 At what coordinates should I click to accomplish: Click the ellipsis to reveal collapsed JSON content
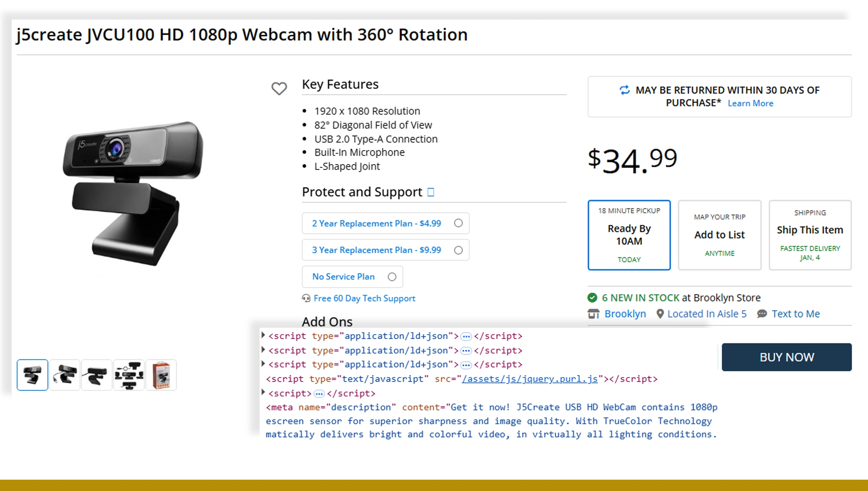click(466, 336)
